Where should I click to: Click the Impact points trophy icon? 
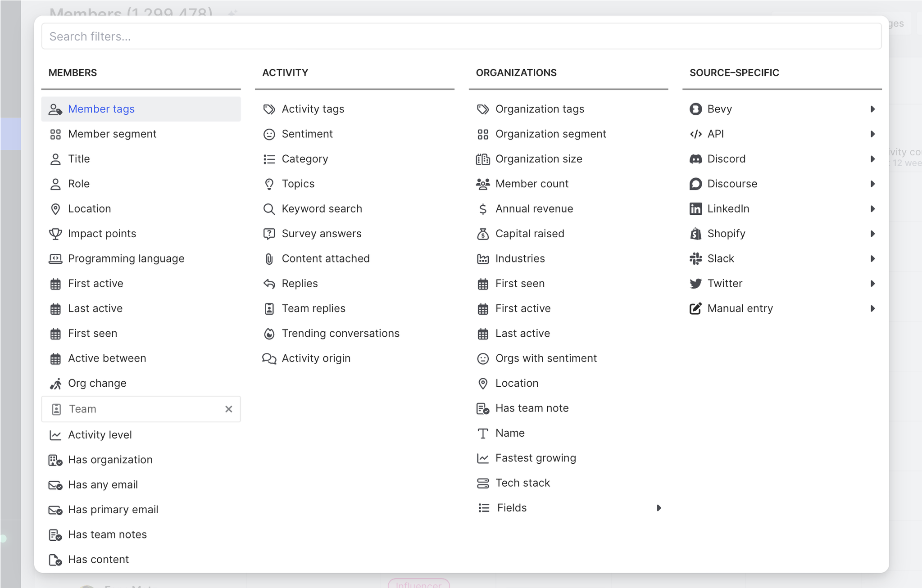[x=55, y=234]
